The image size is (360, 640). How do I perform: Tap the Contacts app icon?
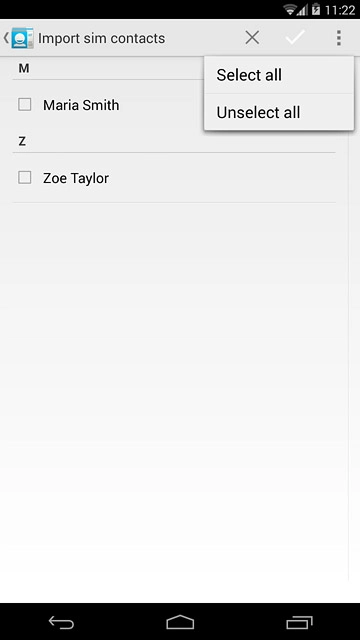coord(22,38)
